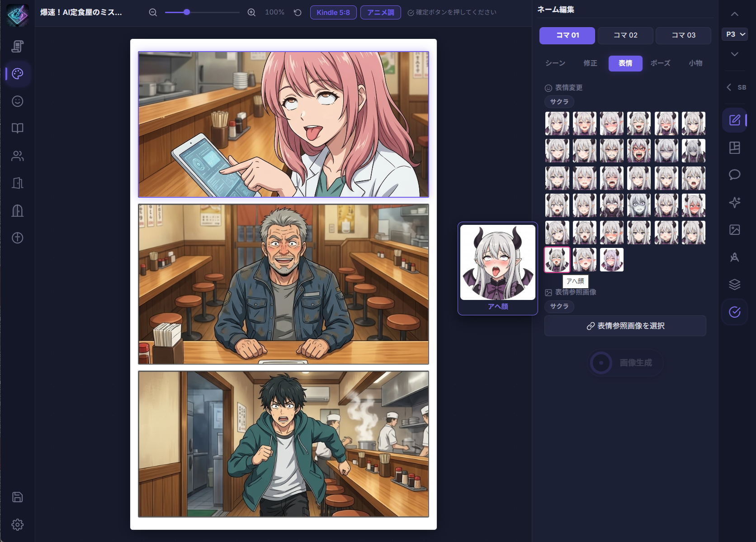Image resolution: width=756 pixels, height=542 pixels.
Task: Toggle the アニメ調 style button
Action: pos(381,13)
